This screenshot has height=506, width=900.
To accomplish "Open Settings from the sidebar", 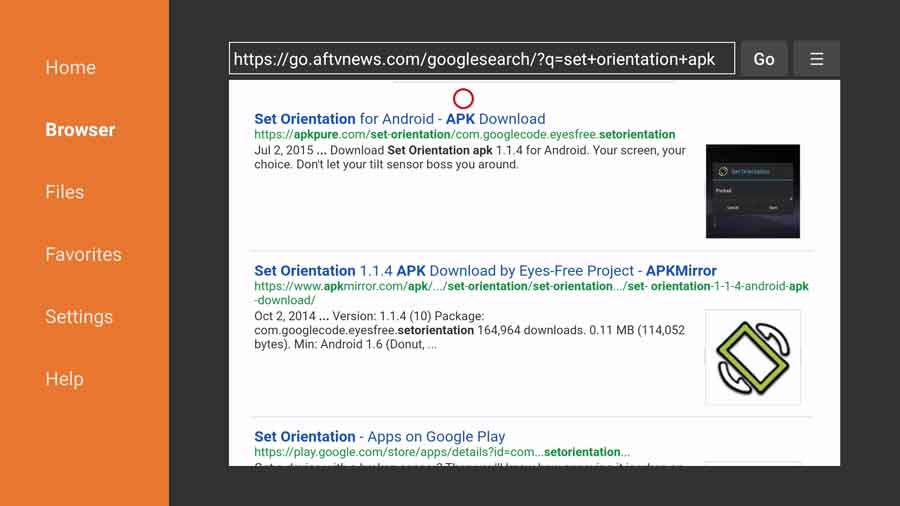I will click(x=79, y=317).
